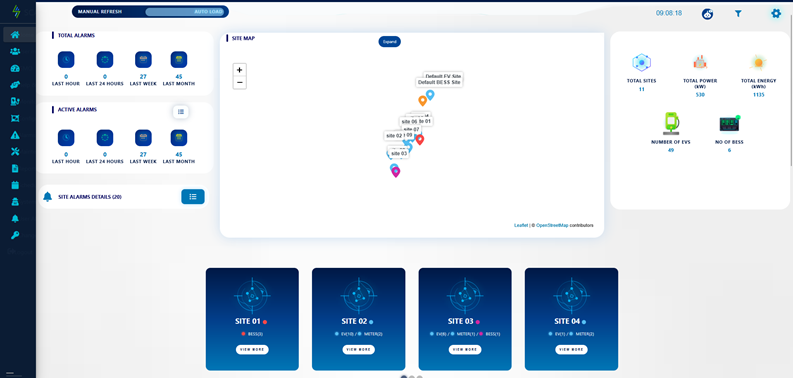Image resolution: width=793 pixels, height=378 pixels.
Task: Click the SITE 04 card radar graphic
Action: 571,295
